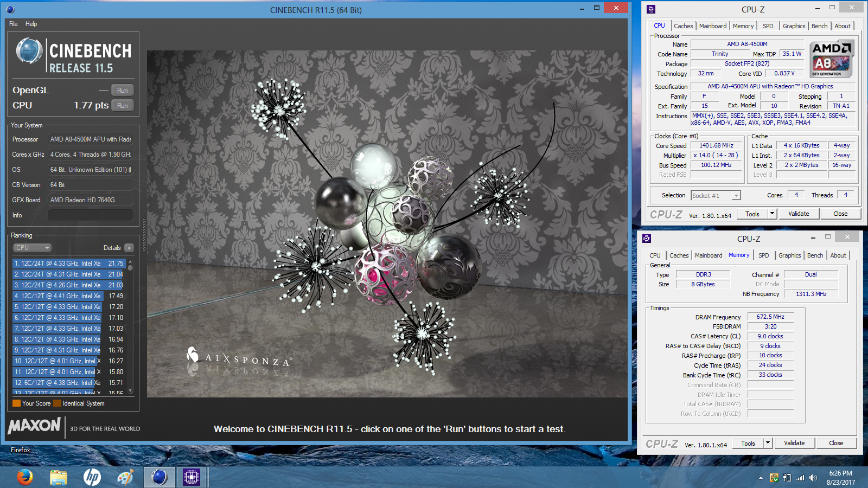This screenshot has width=868, height=488.
Task: Select ranking entry 4 scoring 17.49
Action: click(x=69, y=296)
